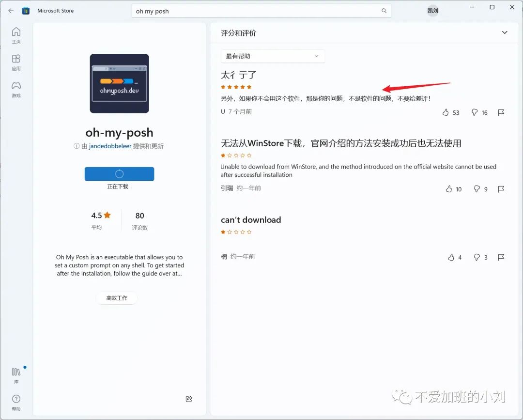Report the review by 引瑞
The width and height of the screenshot is (523, 420).
pyautogui.click(x=501, y=189)
